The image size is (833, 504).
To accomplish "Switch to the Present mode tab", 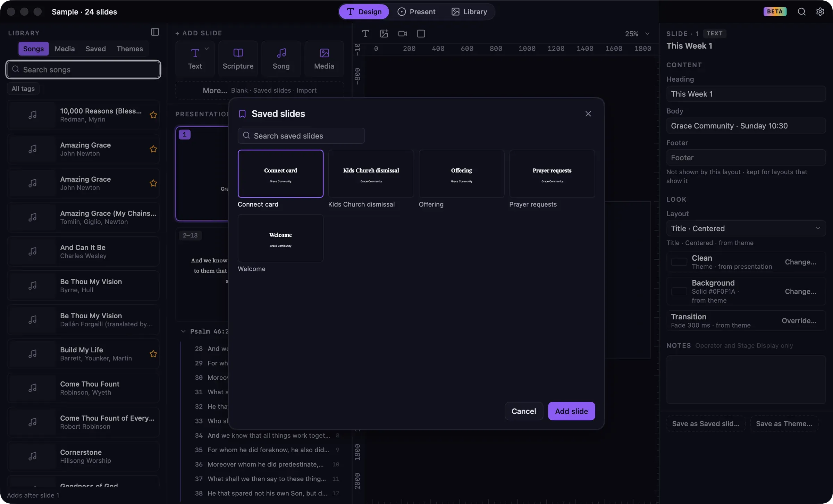I will [416, 12].
